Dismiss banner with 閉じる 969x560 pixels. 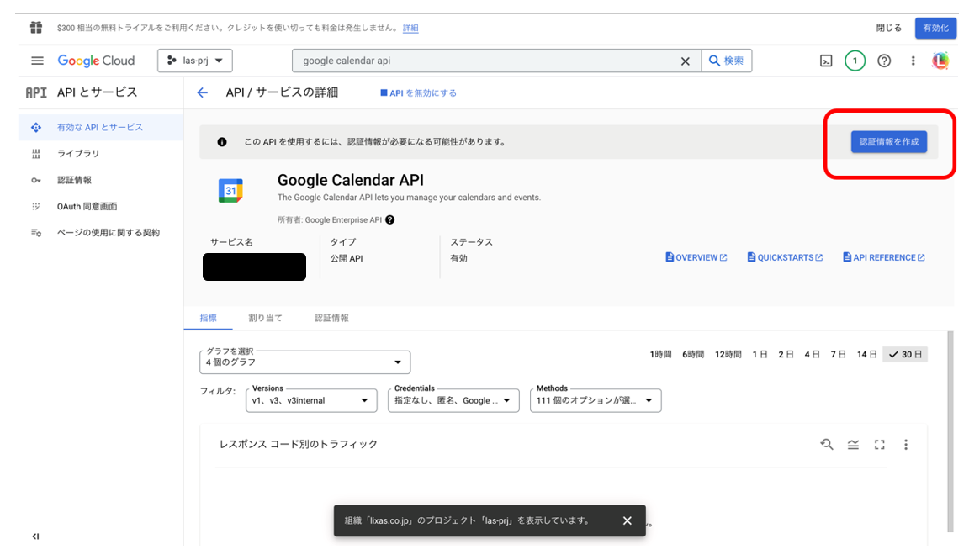pos(888,28)
